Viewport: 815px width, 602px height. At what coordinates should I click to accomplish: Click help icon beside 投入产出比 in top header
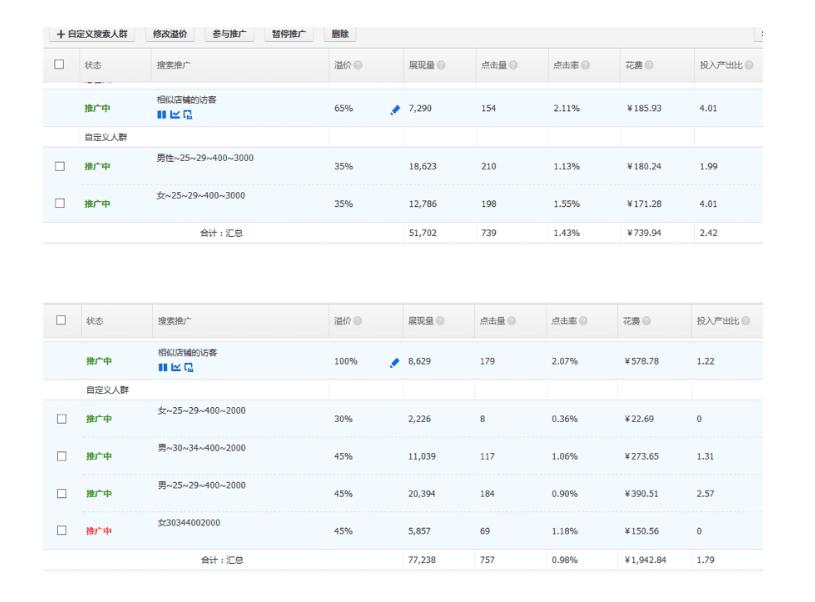click(749, 65)
